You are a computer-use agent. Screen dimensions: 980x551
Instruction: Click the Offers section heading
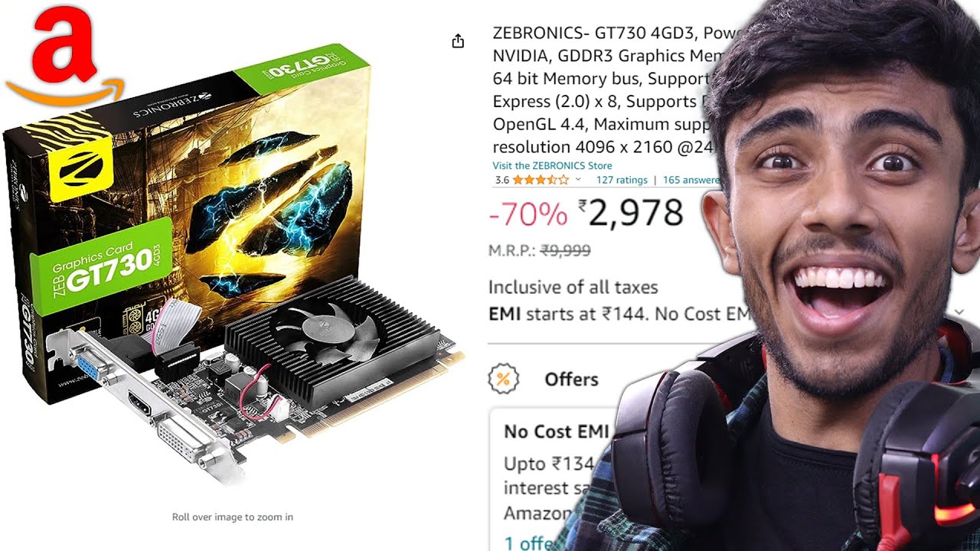[x=571, y=379]
